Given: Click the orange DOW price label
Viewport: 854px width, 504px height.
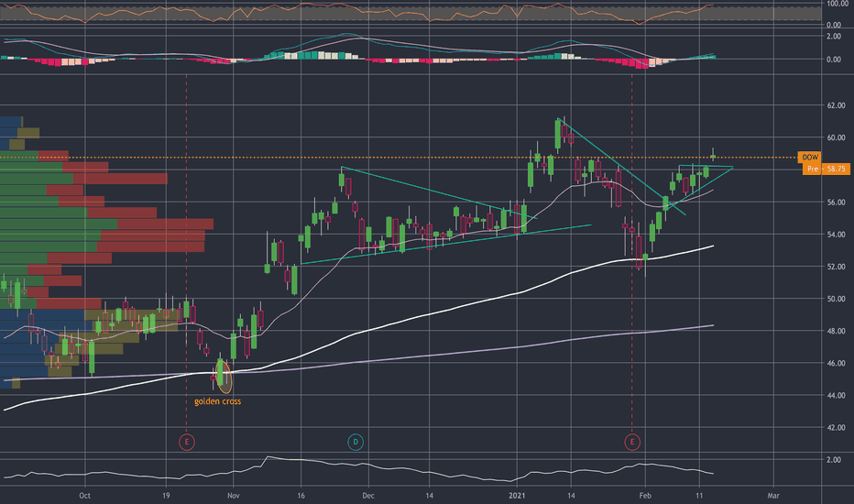Looking at the screenshot, I should pyautogui.click(x=809, y=158).
